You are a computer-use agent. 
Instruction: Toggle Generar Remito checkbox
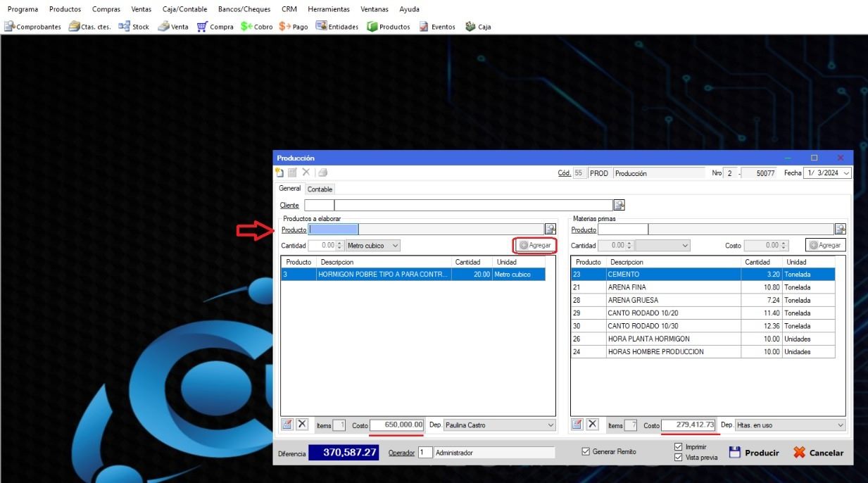(x=586, y=452)
